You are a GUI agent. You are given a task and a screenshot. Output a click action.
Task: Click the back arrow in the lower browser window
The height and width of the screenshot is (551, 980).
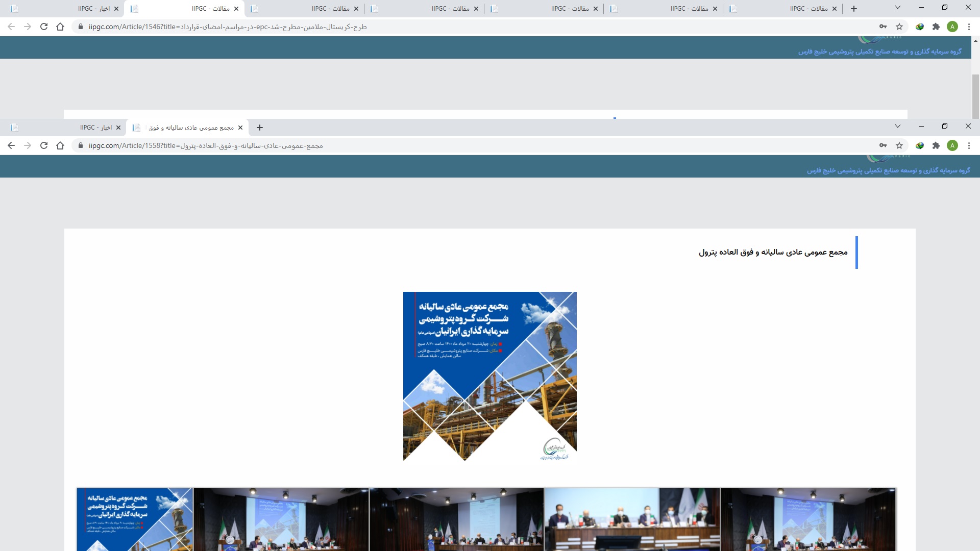(x=11, y=146)
